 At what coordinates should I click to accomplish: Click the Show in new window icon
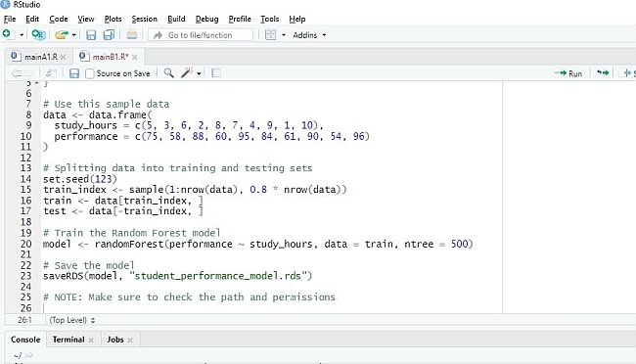pyautogui.click(x=51, y=73)
